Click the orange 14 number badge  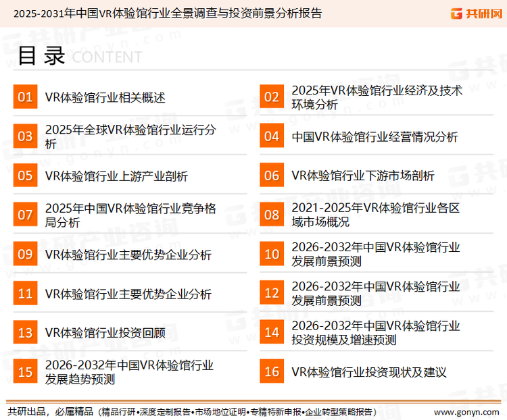[272, 332]
